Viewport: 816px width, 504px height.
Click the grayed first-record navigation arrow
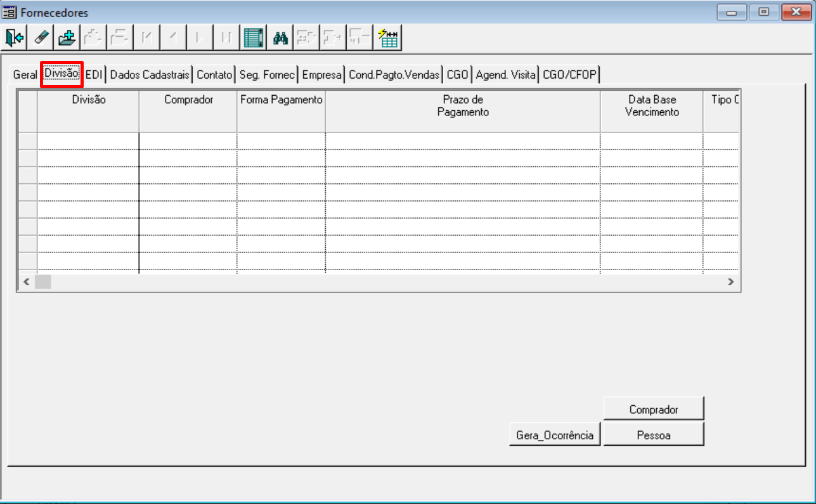(147, 38)
